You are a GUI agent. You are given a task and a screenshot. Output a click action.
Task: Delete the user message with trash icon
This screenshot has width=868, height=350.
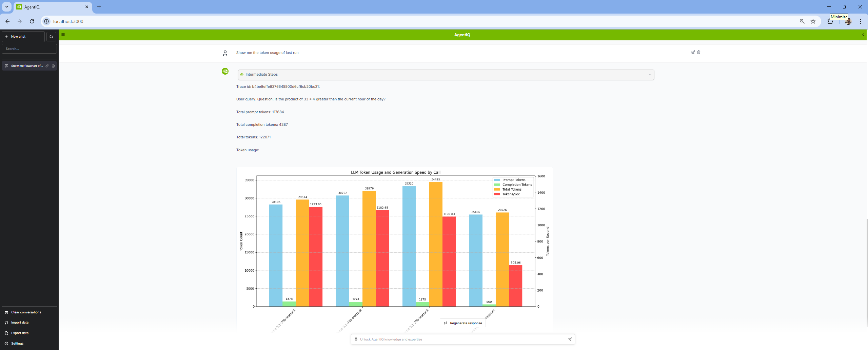pos(698,52)
